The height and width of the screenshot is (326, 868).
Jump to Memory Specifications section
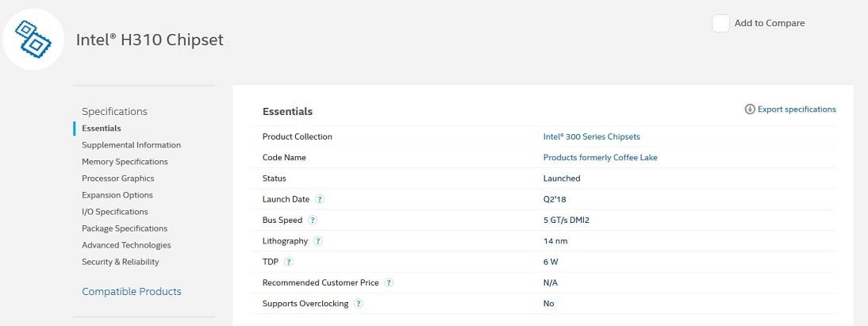(125, 162)
